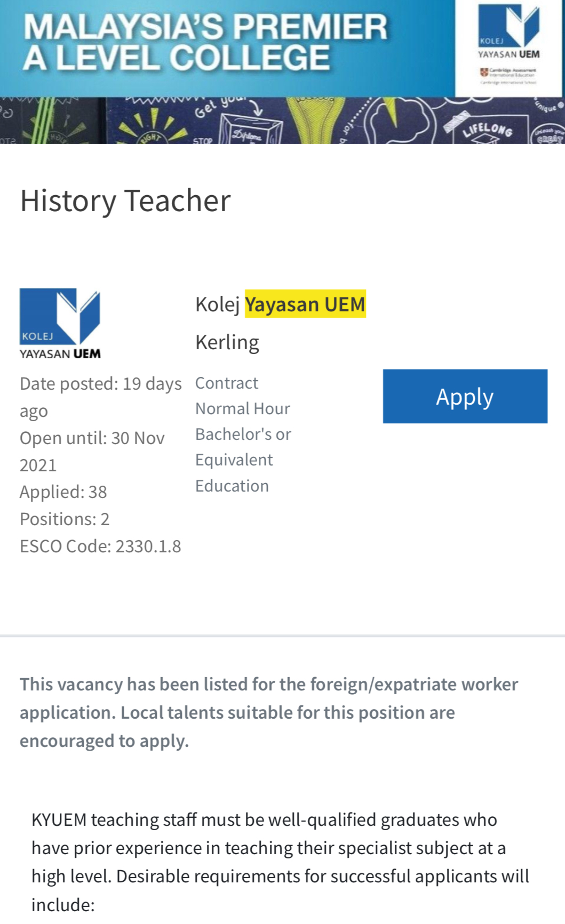This screenshot has width=565, height=924.
Task: Click the Cambridge Assessment badge in banner
Action: click(508, 76)
